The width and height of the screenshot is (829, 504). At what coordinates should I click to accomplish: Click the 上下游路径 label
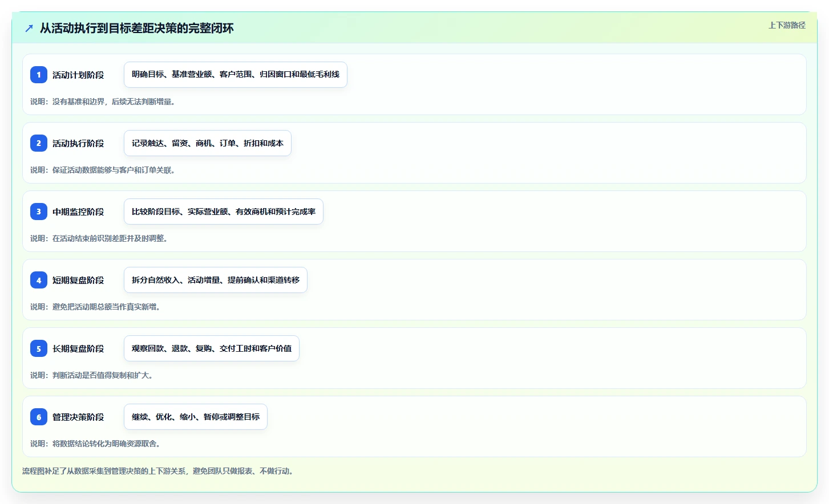[x=787, y=25]
